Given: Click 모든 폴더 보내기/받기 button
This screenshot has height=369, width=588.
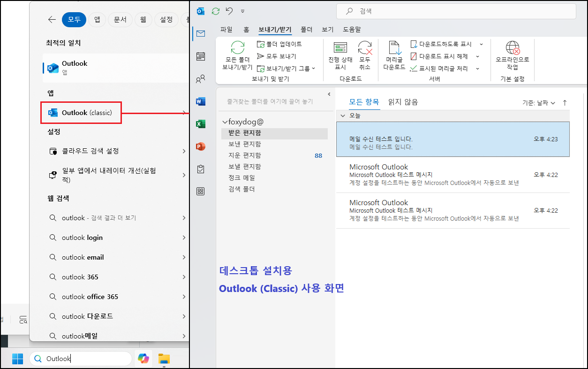Looking at the screenshot, I should 237,55.
